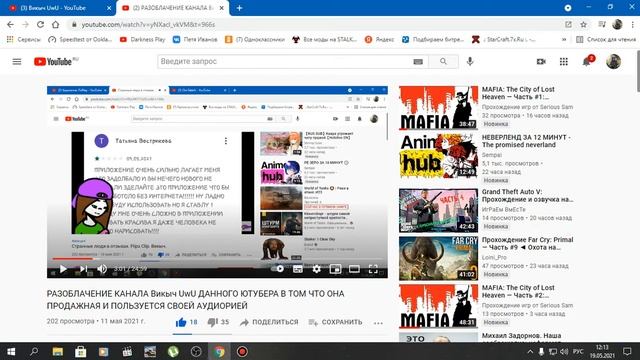The width and height of the screenshot is (640, 360).
Task: Click the address bar URL
Action: click(x=148, y=24)
